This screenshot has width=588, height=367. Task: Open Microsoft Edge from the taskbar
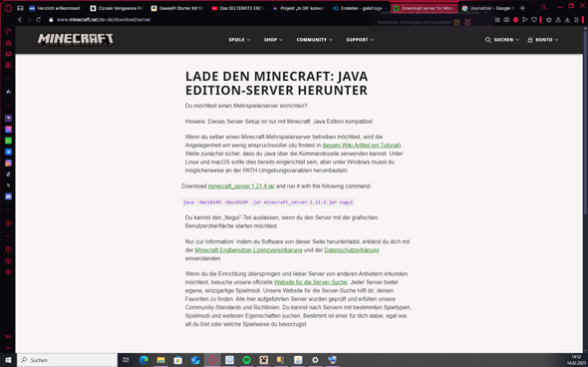coord(144,360)
